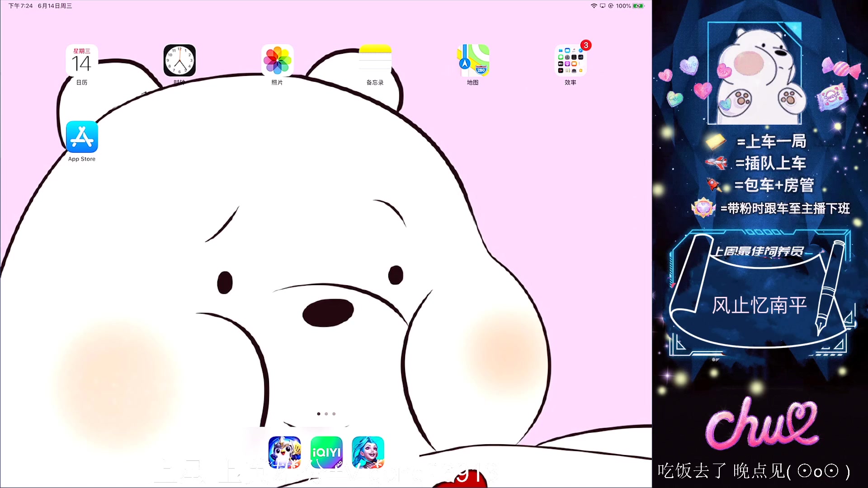
Task: Open the Notes (备忘录) app
Action: [x=375, y=61]
